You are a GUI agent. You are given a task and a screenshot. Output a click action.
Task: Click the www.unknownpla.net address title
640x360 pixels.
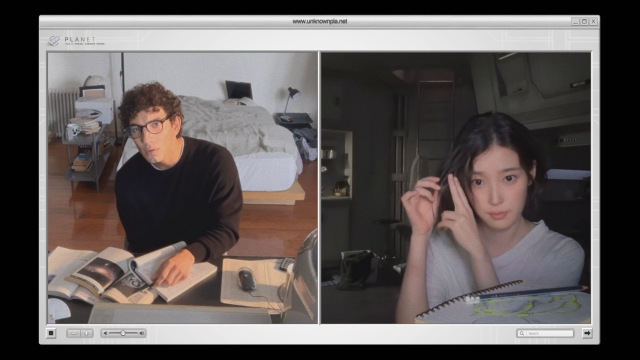coord(320,21)
